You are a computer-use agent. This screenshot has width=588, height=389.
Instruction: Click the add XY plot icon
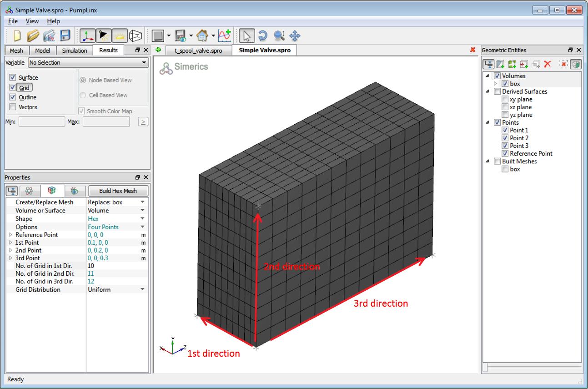click(224, 35)
